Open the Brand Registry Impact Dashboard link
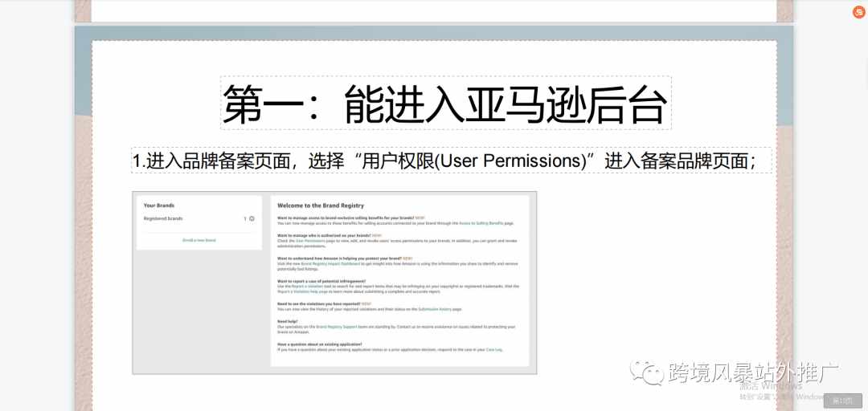The image size is (868, 411). tap(332, 264)
